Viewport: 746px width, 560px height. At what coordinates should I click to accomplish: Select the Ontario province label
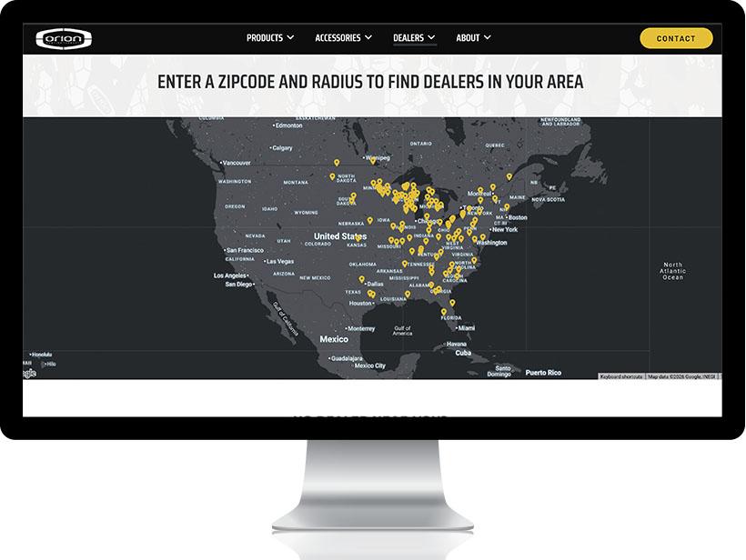tap(421, 143)
